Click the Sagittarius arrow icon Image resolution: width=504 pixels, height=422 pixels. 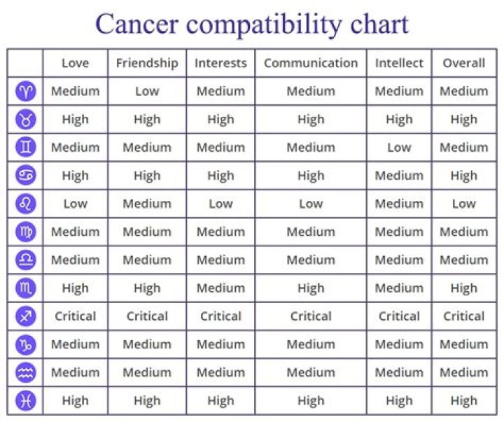pos(25,316)
